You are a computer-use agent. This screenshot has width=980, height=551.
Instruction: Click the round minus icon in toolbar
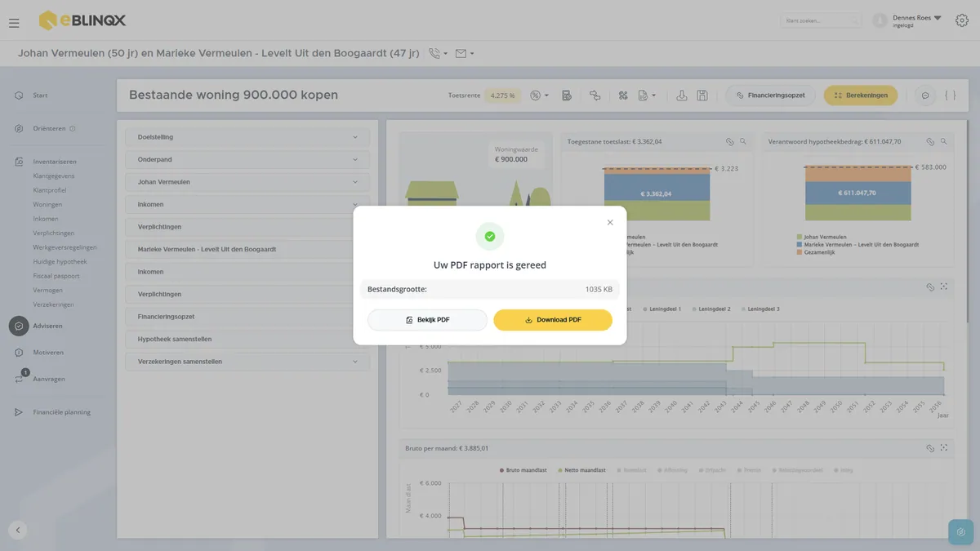tap(925, 96)
